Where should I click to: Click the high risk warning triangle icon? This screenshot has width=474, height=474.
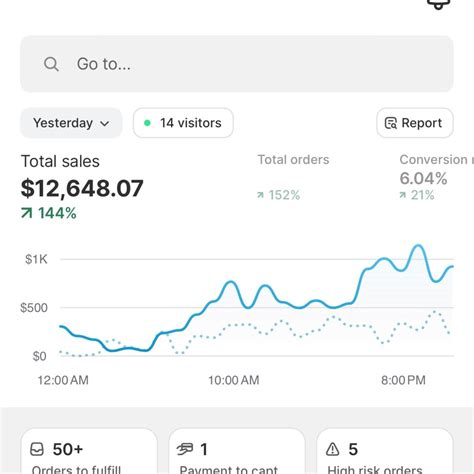coord(332,449)
